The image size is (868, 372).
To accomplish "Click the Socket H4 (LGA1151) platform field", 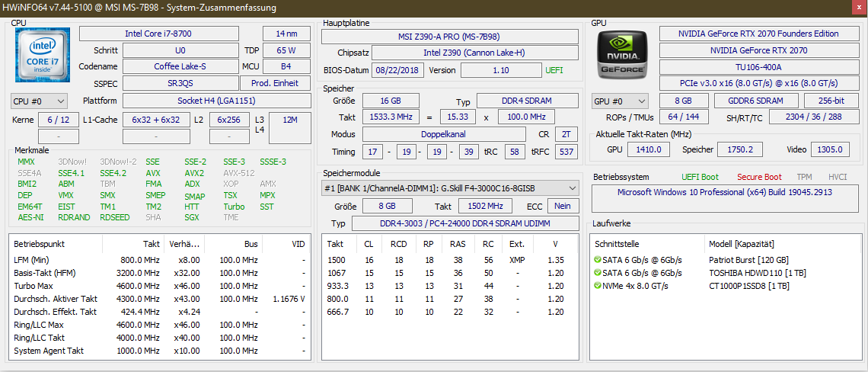I will click(x=216, y=101).
